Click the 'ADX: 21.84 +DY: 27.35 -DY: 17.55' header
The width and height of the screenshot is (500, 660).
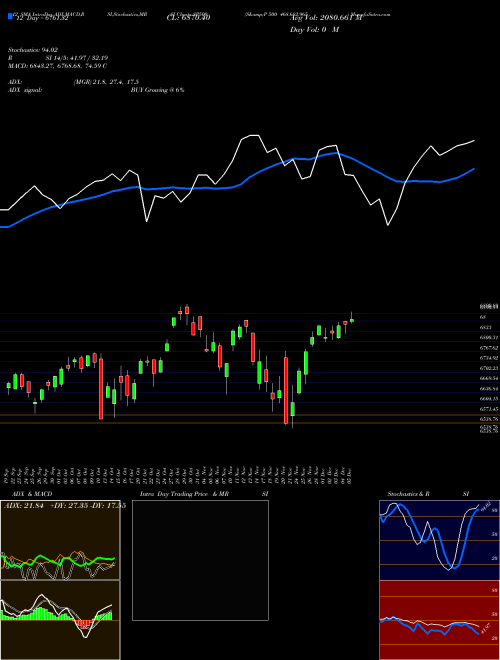(65, 506)
